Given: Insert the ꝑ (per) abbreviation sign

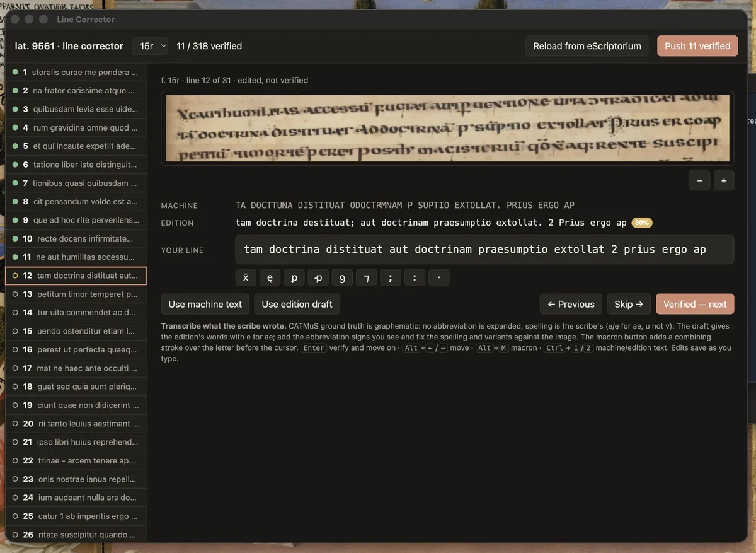Looking at the screenshot, I should 294,277.
